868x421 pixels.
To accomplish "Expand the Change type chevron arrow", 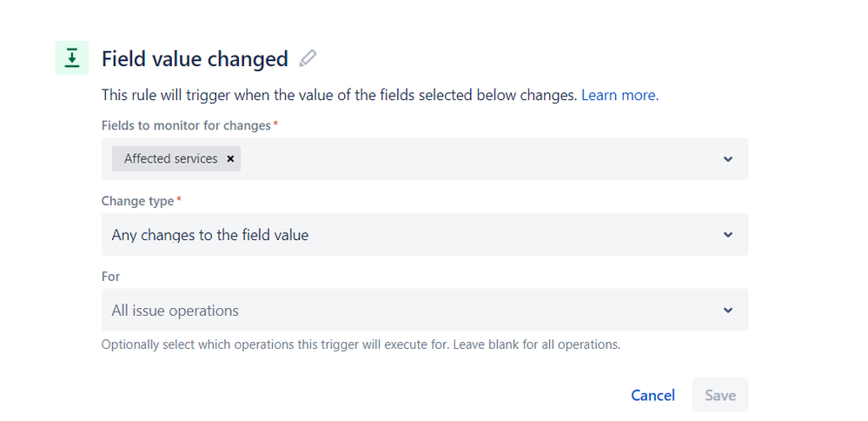I will pos(728,234).
